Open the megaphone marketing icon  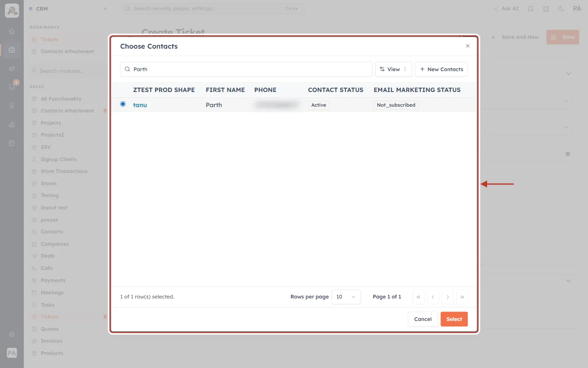click(x=12, y=68)
